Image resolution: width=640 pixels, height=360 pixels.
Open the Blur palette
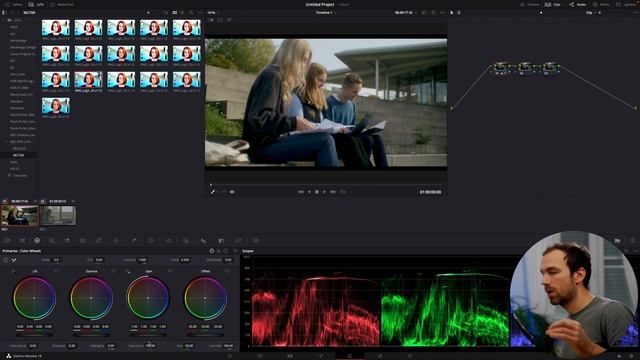203,241
